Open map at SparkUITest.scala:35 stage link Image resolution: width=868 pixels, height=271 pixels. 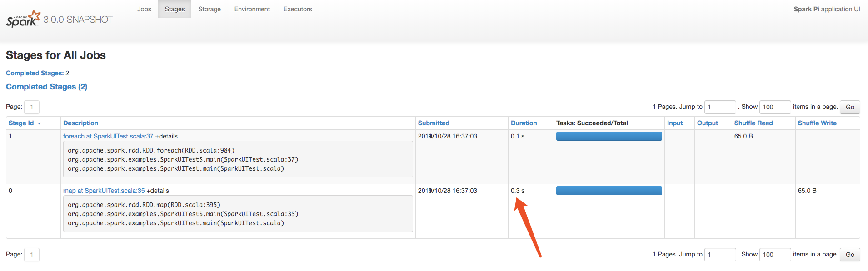[x=104, y=191]
